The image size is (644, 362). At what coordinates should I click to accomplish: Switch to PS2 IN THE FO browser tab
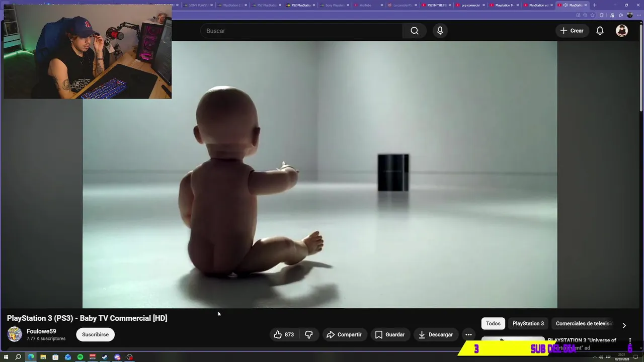437,5
